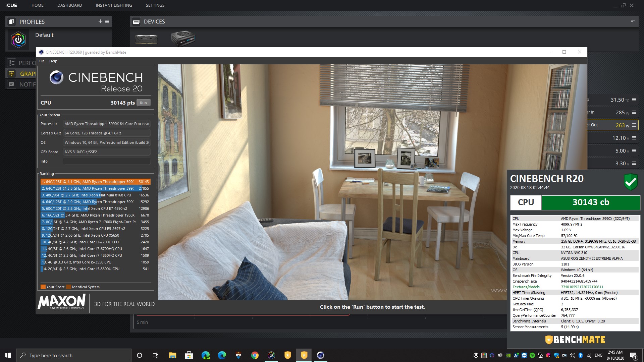Open options for the 263 W power out reading
Screen dimensions: 644x362
[634, 125]
